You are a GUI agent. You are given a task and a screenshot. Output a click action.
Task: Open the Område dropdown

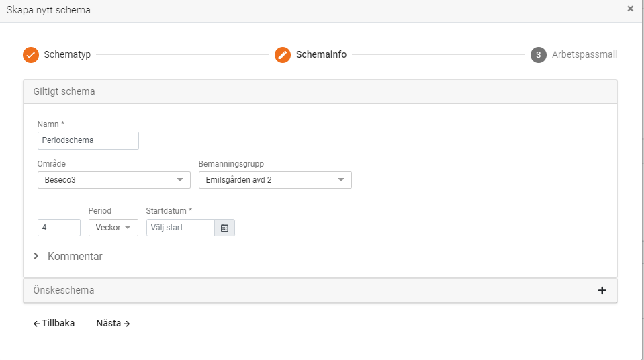pyautogui.click(x=113, y=180)
